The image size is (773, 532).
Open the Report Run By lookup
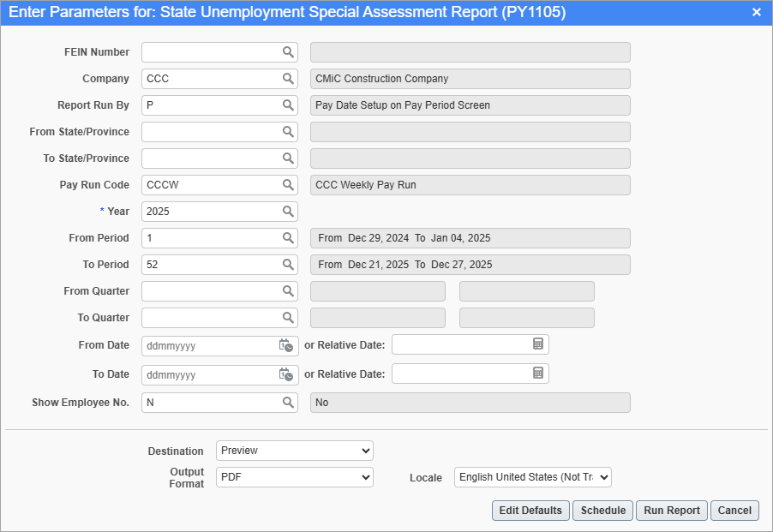click(288, 105)
